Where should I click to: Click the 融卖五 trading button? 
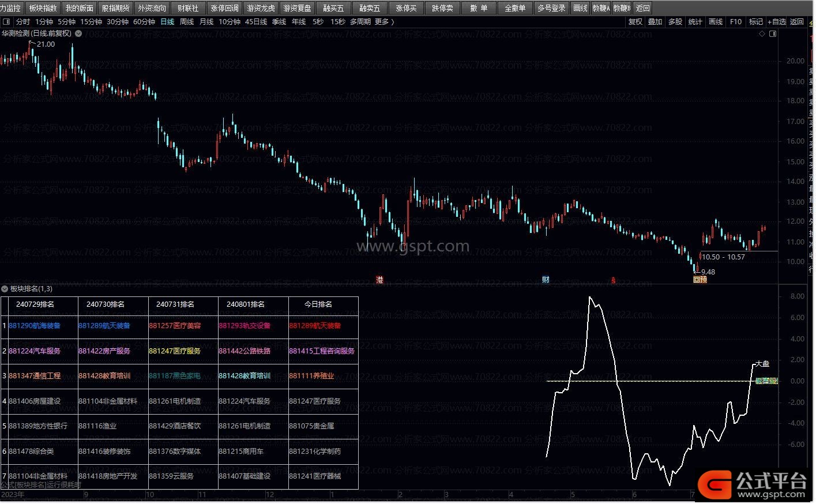click(370, 8)
